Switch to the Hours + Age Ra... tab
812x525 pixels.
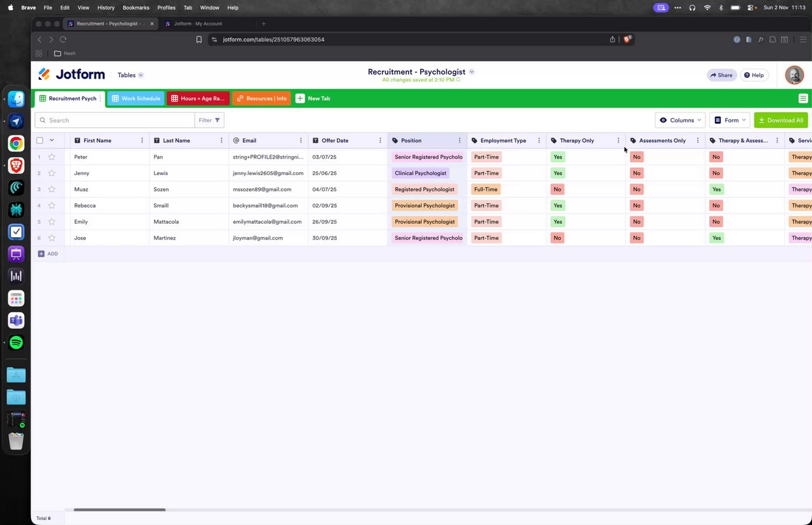(198, 98)
